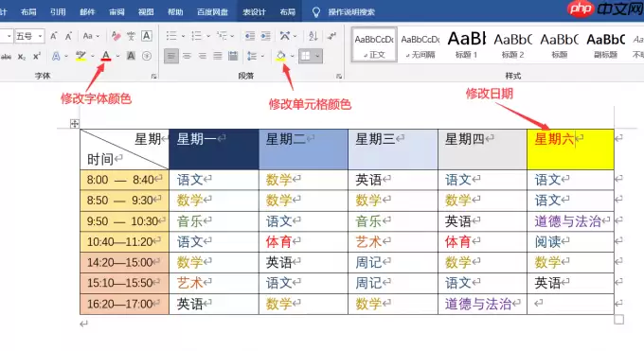This screenshot has height=351, width=644.
Task: Apply the yellow text highlight color button
Action: (80, 56)
